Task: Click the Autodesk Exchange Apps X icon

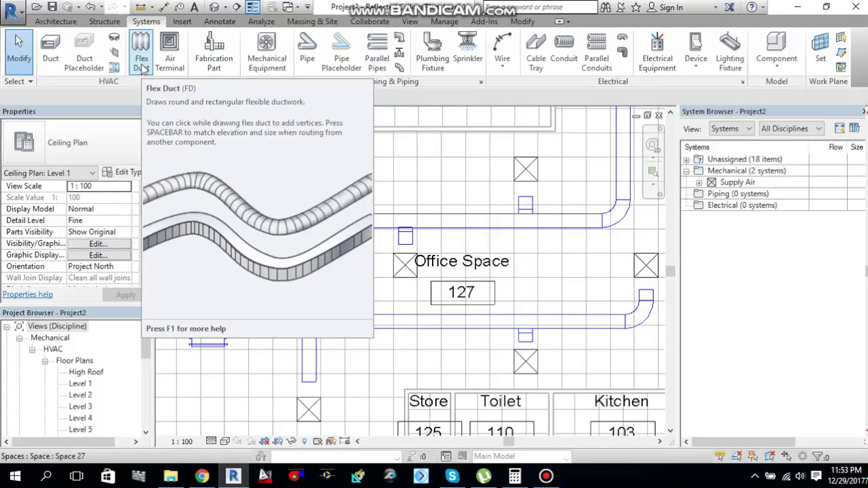Action: [730, 7]
